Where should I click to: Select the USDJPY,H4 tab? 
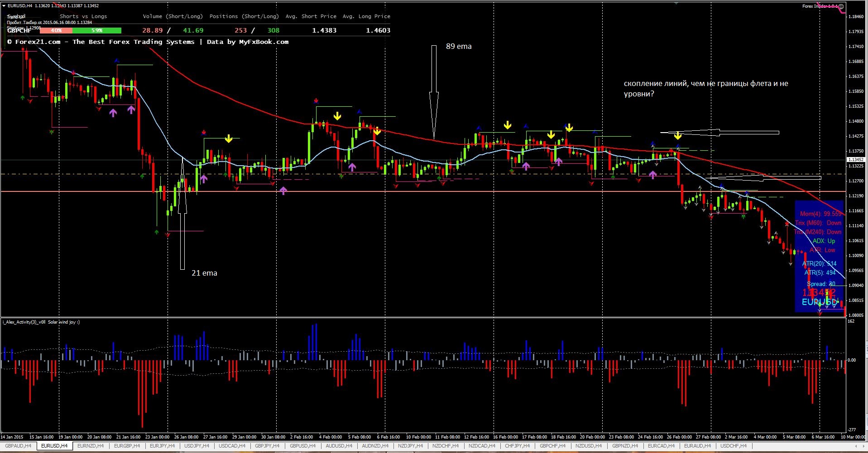[197, 446]
